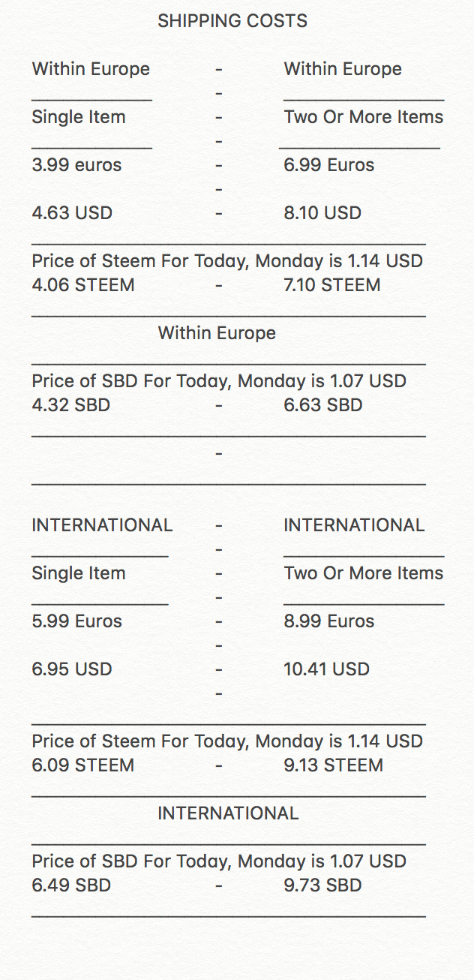Image resolution: width=474 pixels, height=980 pixels.
Task: Select the 6.09 STEEM value
Action: [x=83, y=765]
